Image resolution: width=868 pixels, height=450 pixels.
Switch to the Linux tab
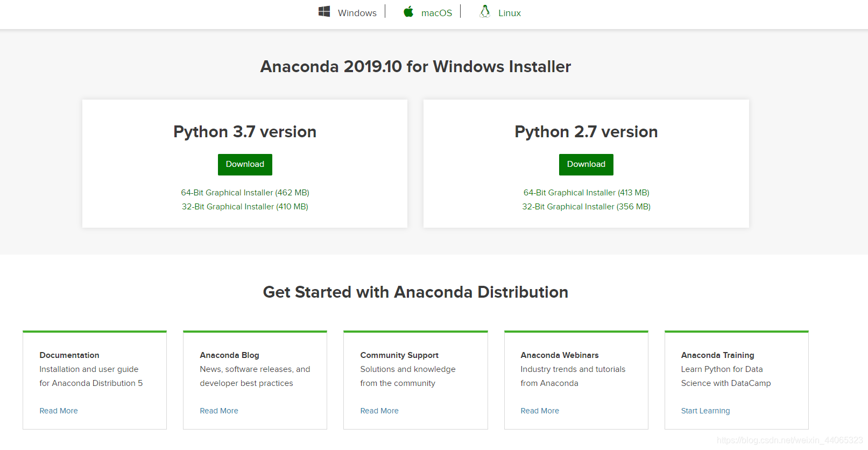[x=510, y=13]
